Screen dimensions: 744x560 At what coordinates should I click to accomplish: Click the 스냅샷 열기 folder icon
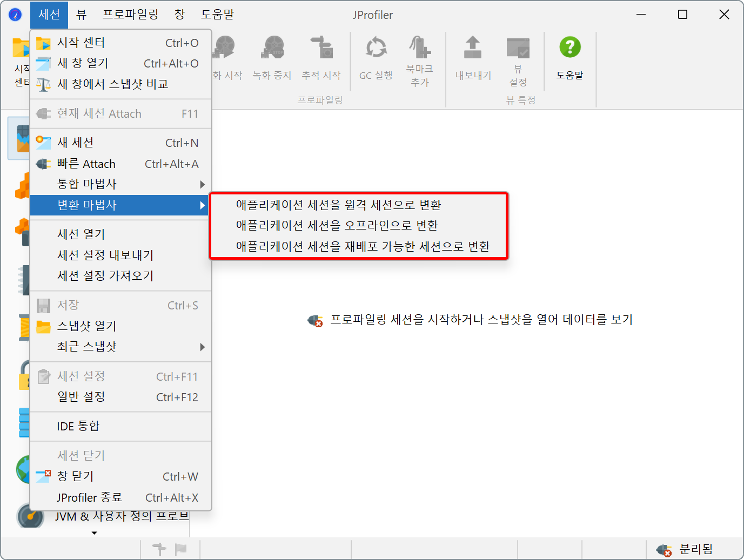point(43,326)
